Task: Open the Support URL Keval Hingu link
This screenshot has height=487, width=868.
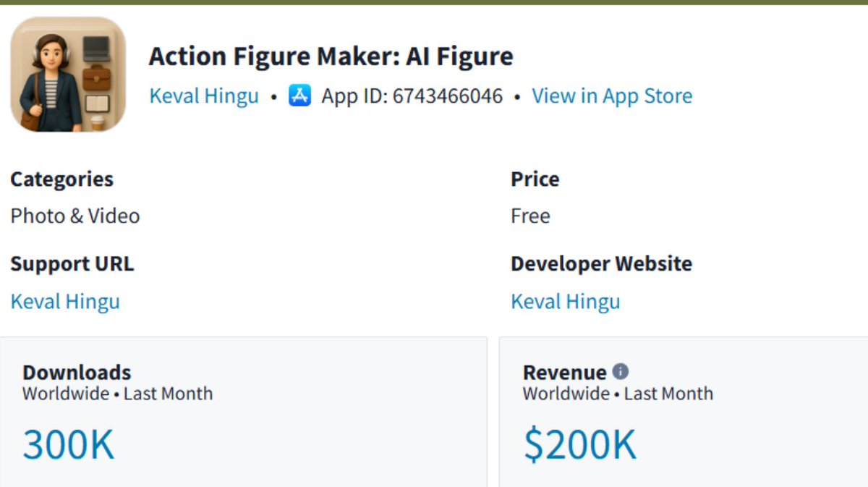Action: pos(65,301)
